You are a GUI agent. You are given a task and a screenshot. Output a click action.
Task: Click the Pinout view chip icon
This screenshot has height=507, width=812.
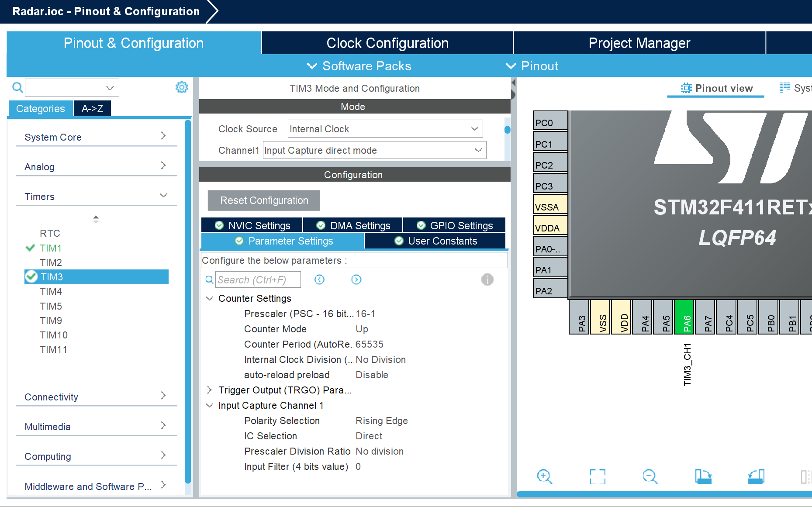(686, 88)
